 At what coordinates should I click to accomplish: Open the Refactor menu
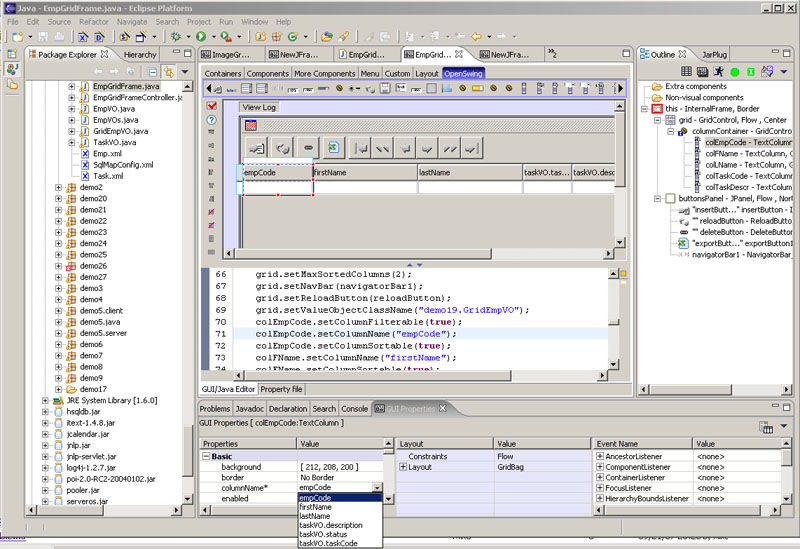point(94,21)
